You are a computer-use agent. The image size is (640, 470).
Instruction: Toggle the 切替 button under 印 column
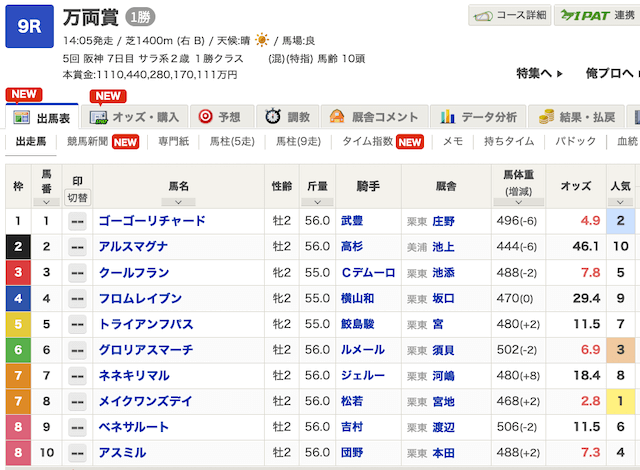(x=76, y=197)
